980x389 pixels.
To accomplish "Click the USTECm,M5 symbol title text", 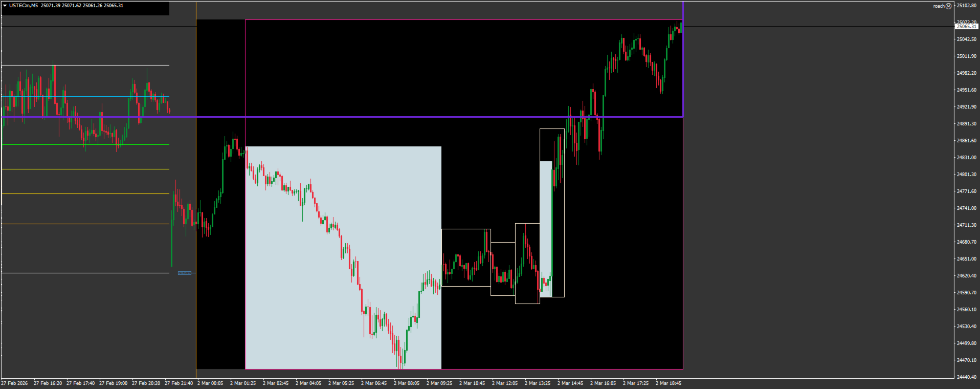I will (24, 6).
